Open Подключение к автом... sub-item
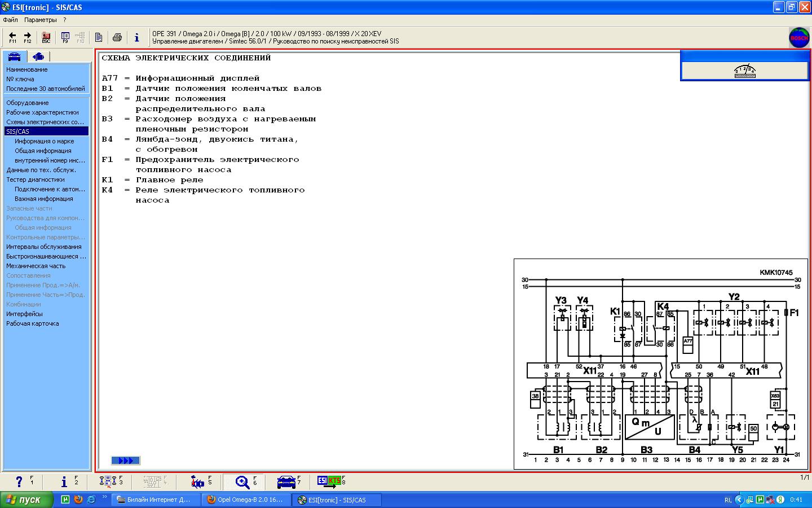 click(50, 189)
